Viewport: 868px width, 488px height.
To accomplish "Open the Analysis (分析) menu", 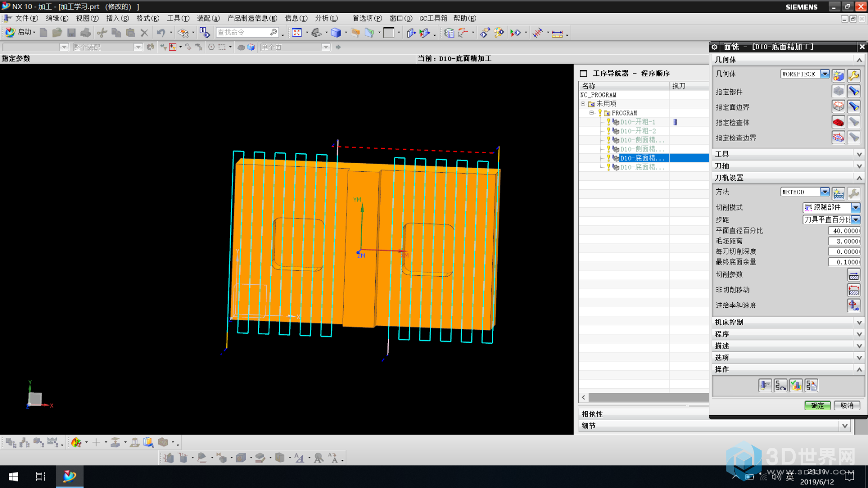I will (x=327, y=18).
